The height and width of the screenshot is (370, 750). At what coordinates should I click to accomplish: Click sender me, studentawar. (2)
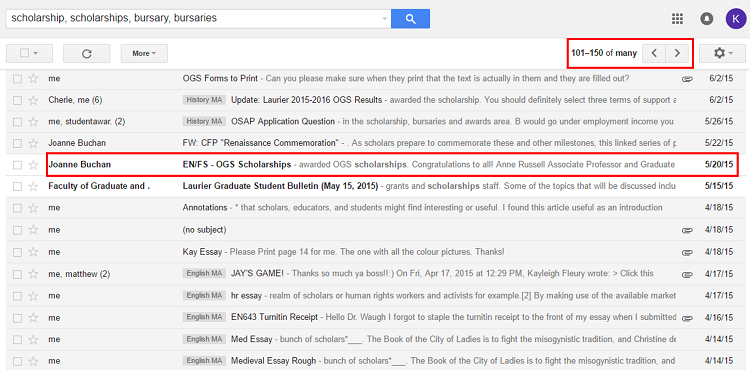pyautogui.click(x=87, y=121)
